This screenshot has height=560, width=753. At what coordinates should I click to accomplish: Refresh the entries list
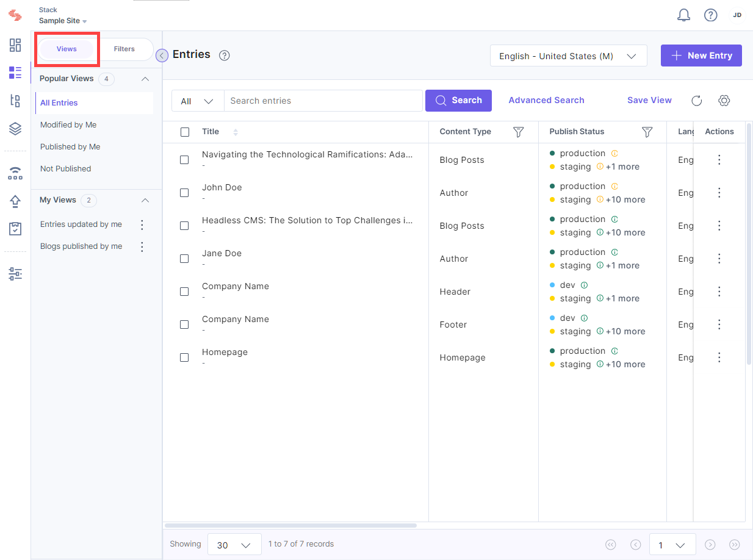[696, 101]
